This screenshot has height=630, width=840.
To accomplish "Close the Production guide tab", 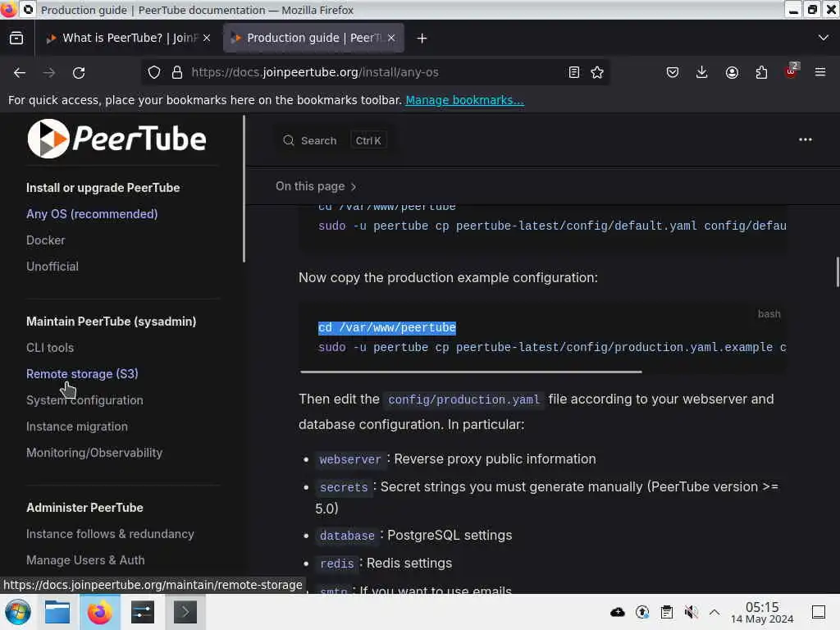I will [391, 38].
